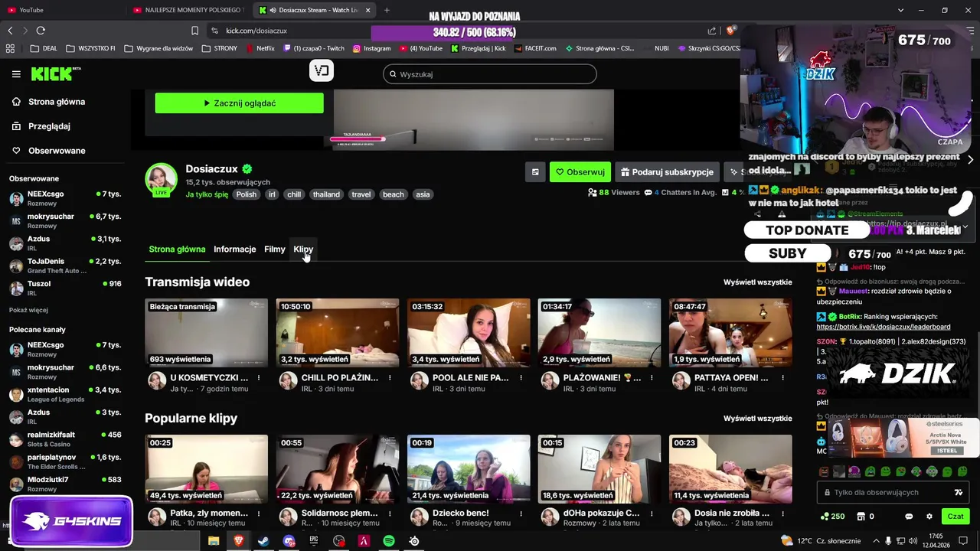Click the chat bubble icon near Czat
Image resolution: width=980 pixels, height=551 pixels.
point(909,517)
